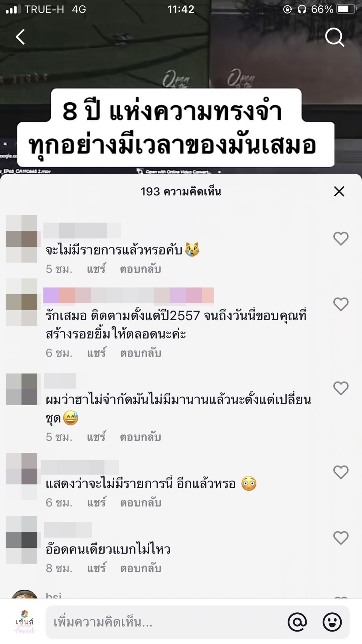Reply to the 'ผมว่าฮาไม่จำกัด' comment
Viewport: 362px width, 644px height.
coord(140,437)
